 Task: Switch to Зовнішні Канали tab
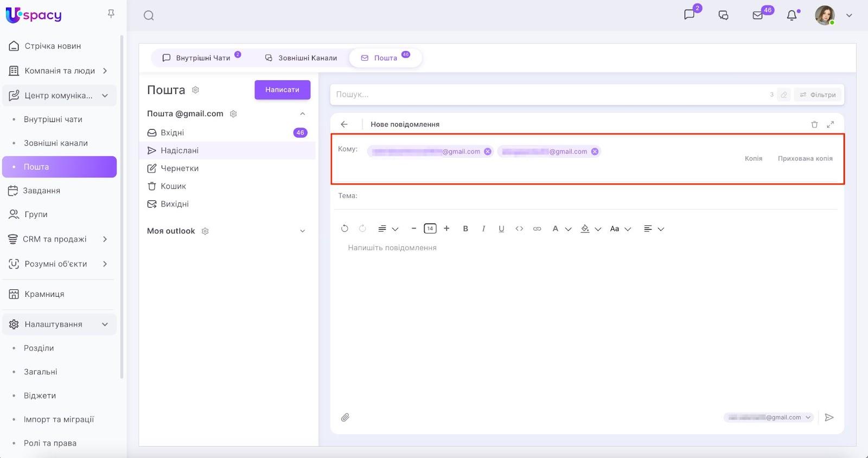tap(301, 58)
